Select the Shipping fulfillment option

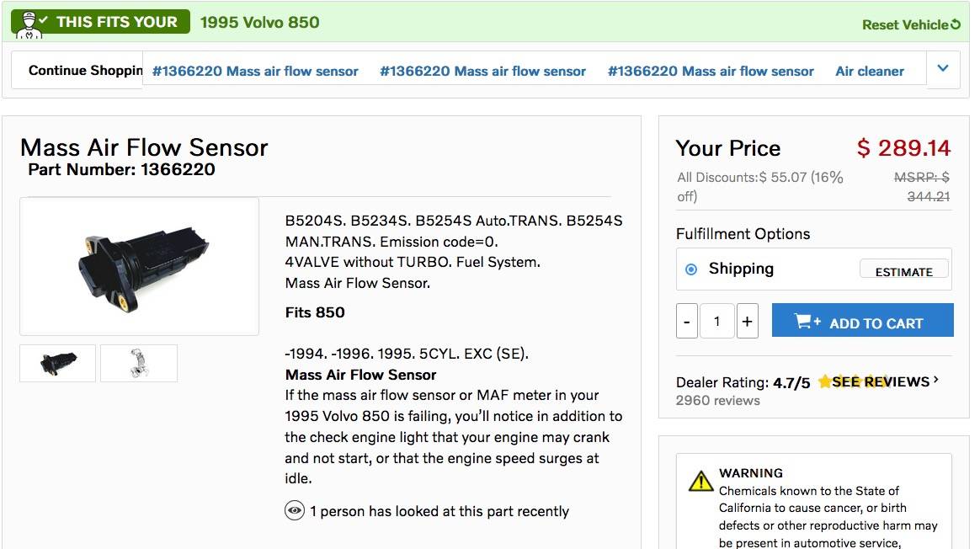pyautogui.click(x=691, y=269)
